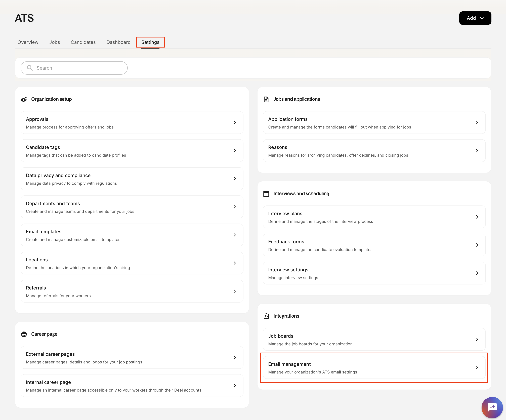Expand Job boards via its chevron arrow
The height and width of the screenshot is (420, 506).
point(477,340)
